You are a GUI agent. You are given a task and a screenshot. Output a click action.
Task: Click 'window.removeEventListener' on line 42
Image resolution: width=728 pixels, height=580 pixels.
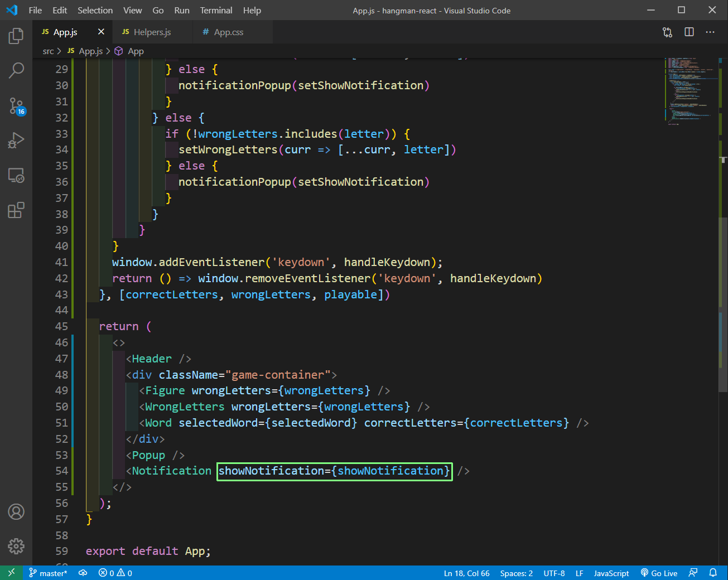tap(284, 278)
